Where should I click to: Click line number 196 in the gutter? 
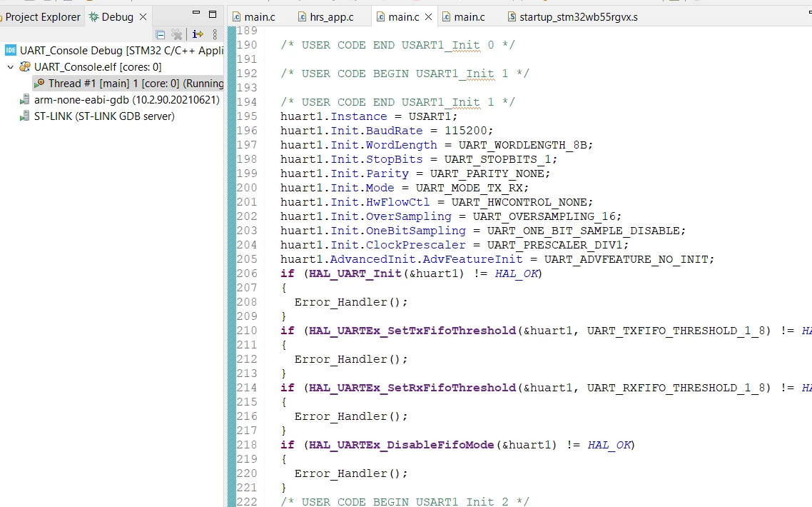click(247, 131)
